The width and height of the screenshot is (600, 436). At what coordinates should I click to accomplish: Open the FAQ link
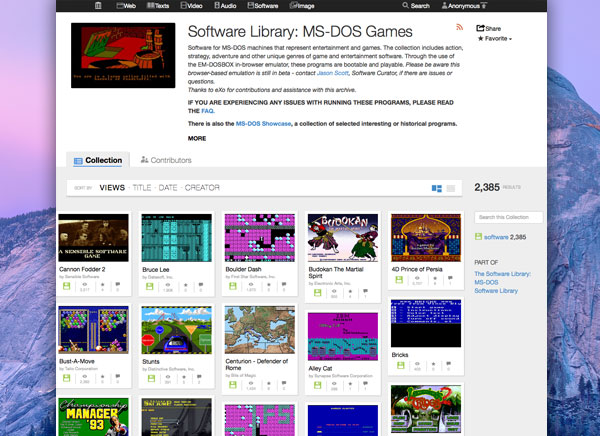[208, 111]
